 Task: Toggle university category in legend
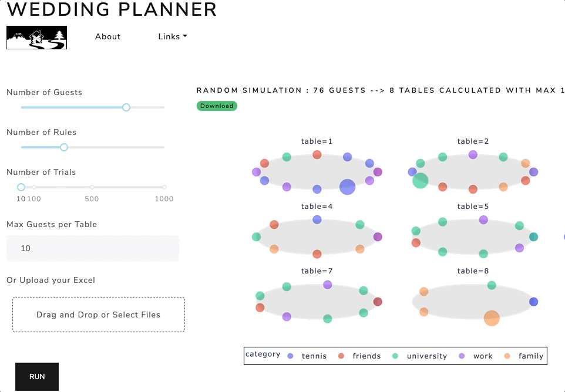[x=419, y=356]
